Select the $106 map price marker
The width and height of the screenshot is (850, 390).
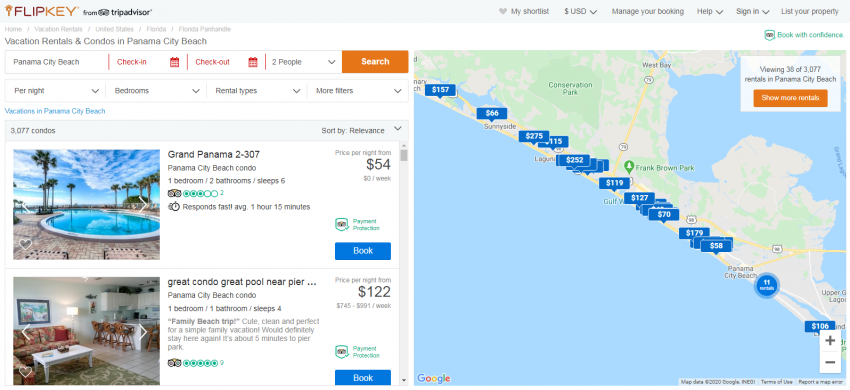point(820,327)
